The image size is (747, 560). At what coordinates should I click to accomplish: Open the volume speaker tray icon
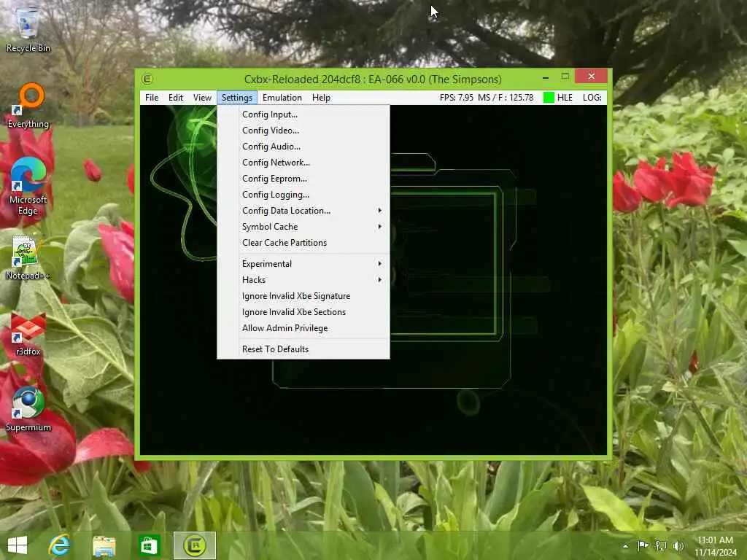click(678, 545)
